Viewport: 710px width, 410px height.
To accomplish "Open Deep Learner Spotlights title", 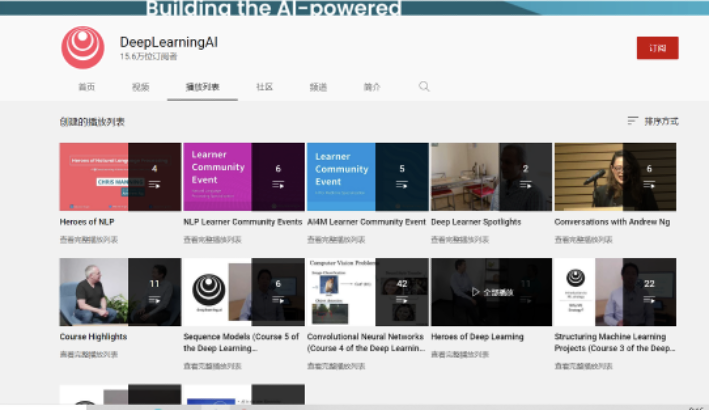I will 476,222.
